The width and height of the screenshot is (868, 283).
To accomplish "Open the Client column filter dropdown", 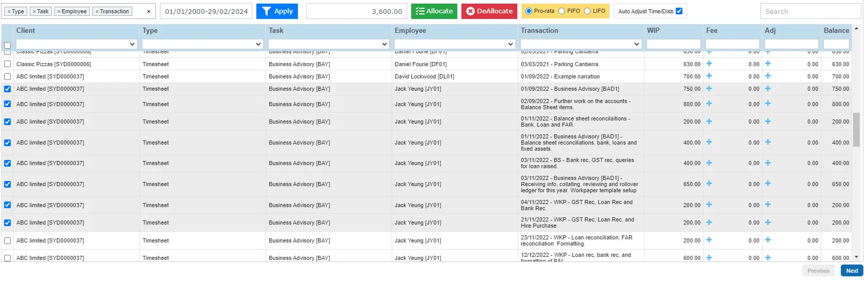I will pos(76,44).
